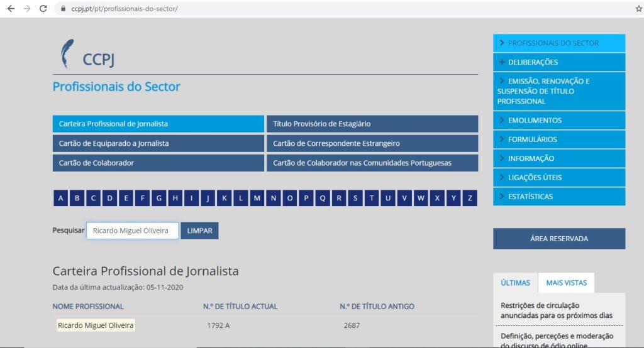Viewport: 644px width, 348px height.
Task: Open Cartão de Correspondente Estrangeiro list
Action: click(372, 143)
